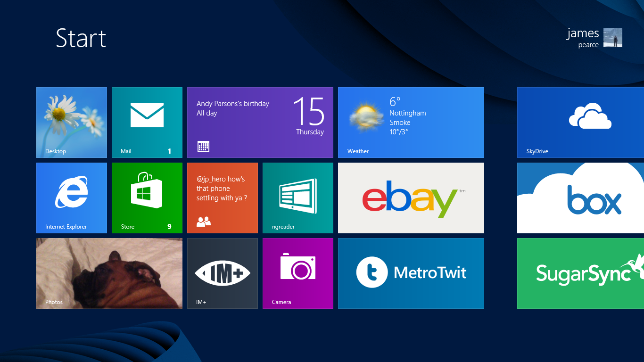Click the sun and cloud weather icon
The image size is (644, 362).
(x=366, y=117)
